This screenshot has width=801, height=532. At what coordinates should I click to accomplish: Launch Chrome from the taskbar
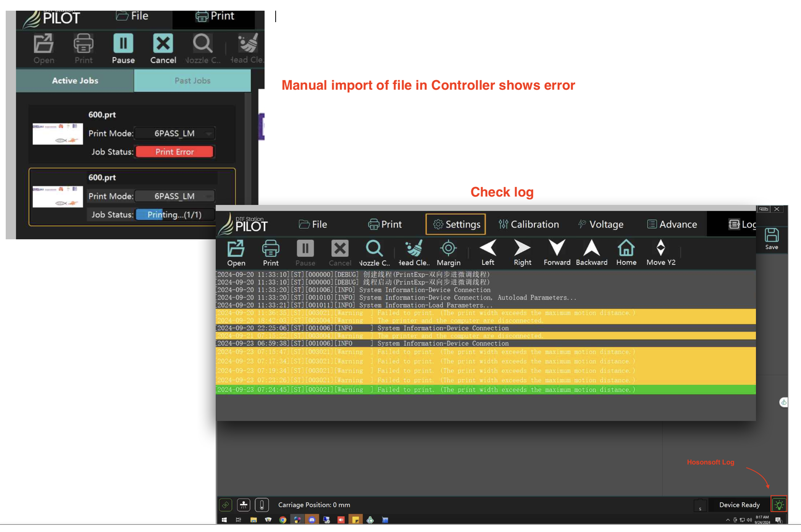pyautogui.click(x=283, y=520)
